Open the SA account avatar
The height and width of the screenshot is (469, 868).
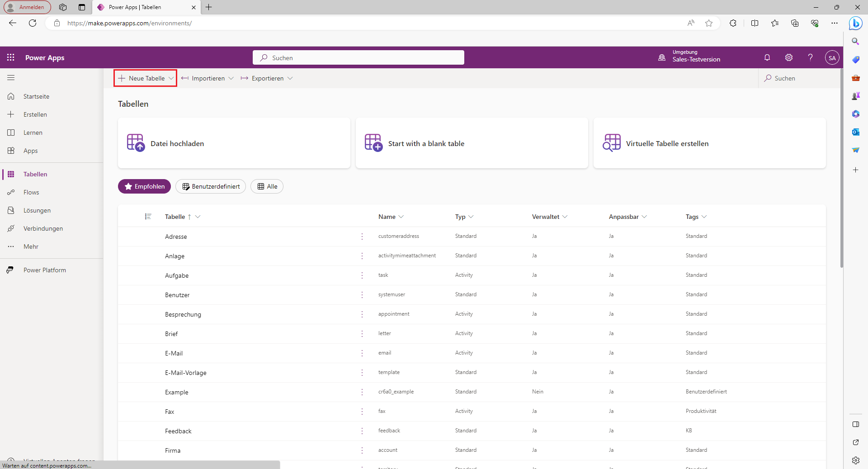pos(832,57)
